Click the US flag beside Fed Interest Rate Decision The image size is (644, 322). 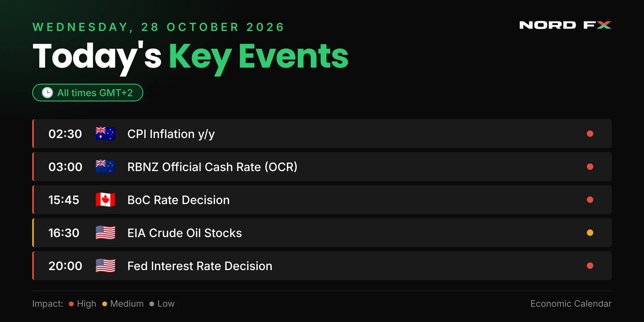(x=105, y=266)
